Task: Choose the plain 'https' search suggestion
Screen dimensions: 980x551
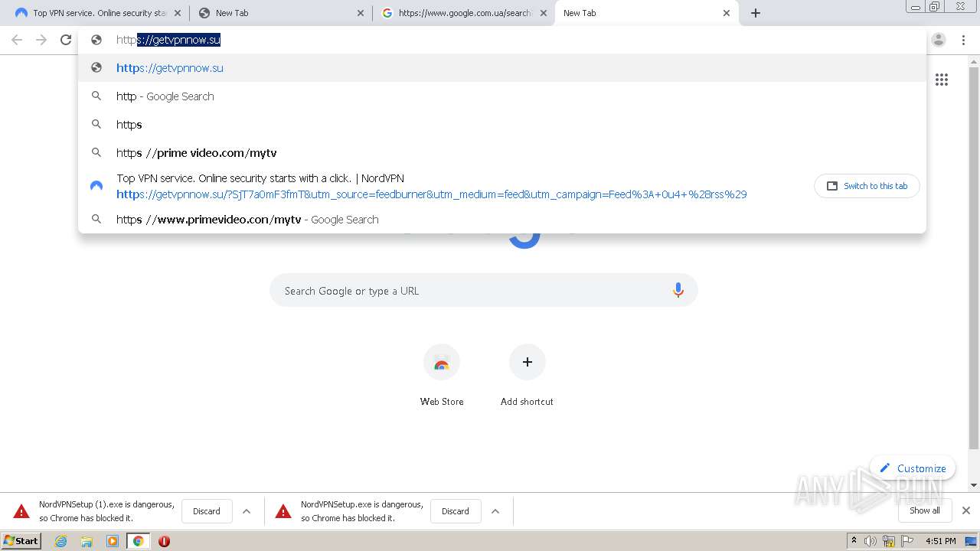Action: [502, 125]
